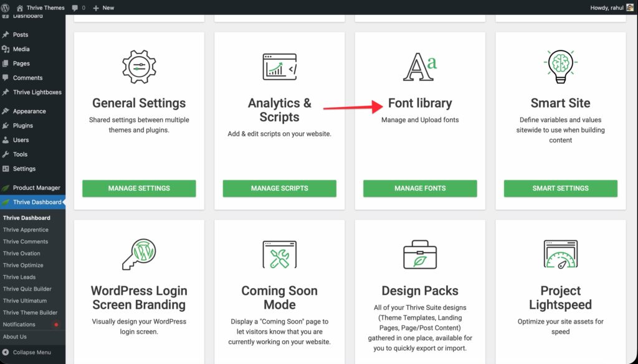This screenshot has width=638, height=364.
Task: Open Notifications with the red dot
Action: point(19,324)
